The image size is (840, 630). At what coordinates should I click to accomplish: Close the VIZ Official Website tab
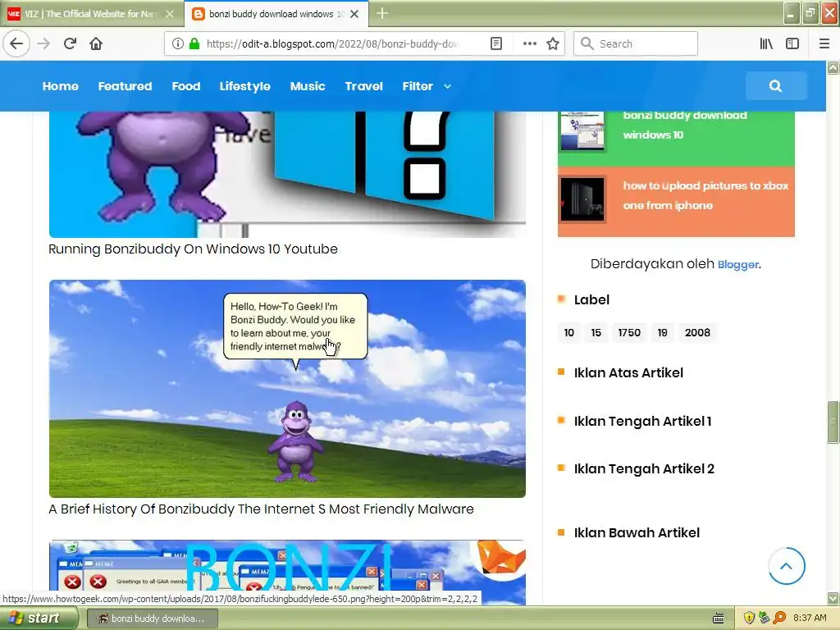click(169, 14)
